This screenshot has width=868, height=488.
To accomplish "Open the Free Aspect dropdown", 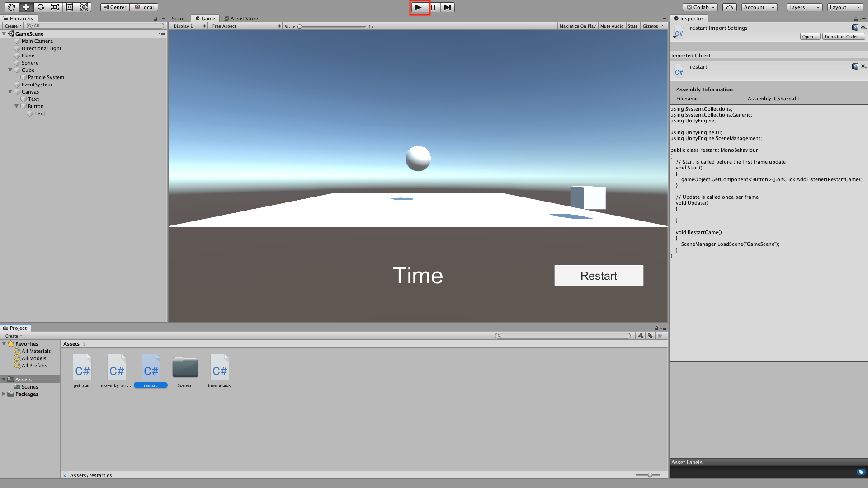I will click(x=246, y=26).
